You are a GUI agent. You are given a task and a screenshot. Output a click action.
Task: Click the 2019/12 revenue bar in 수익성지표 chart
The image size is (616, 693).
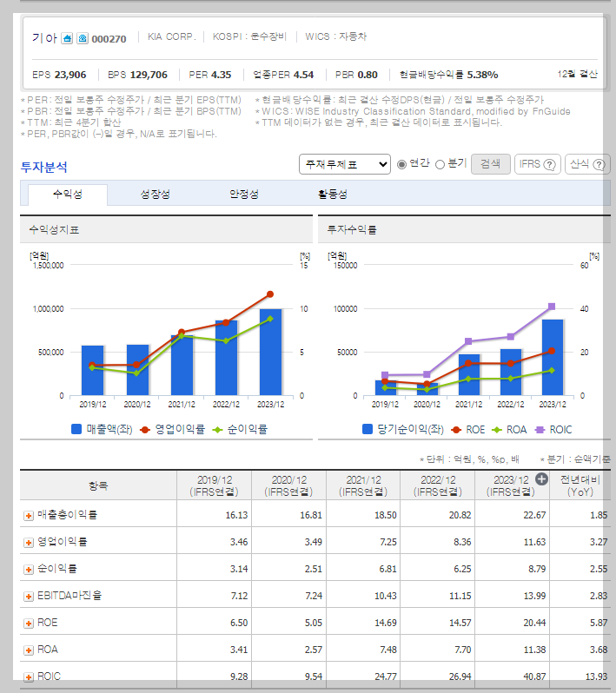pyautogui.click(x=92, y=370)
